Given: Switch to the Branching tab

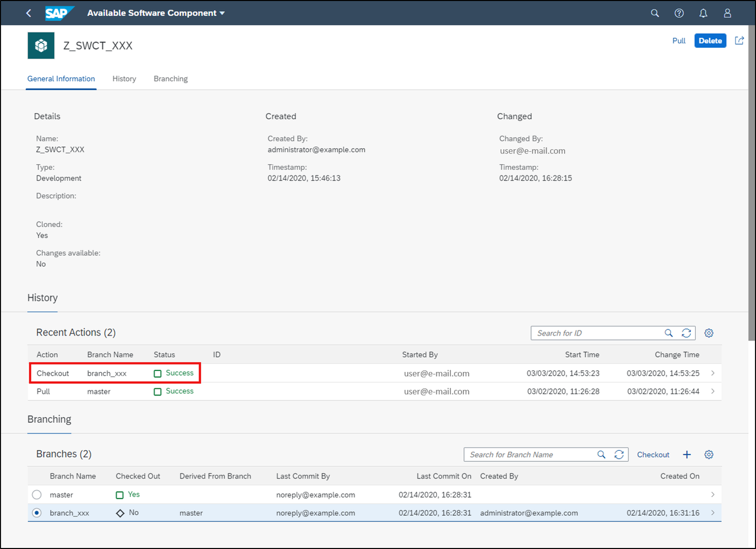Looking at the screenshot, I should click(x=171, y=79).
